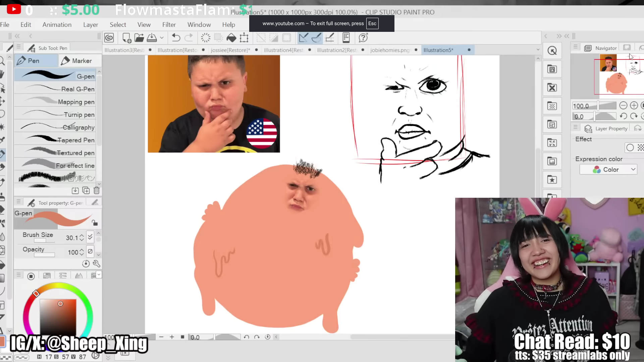
Task: Open Layer Property palette menu
Action: coord(576,127)
